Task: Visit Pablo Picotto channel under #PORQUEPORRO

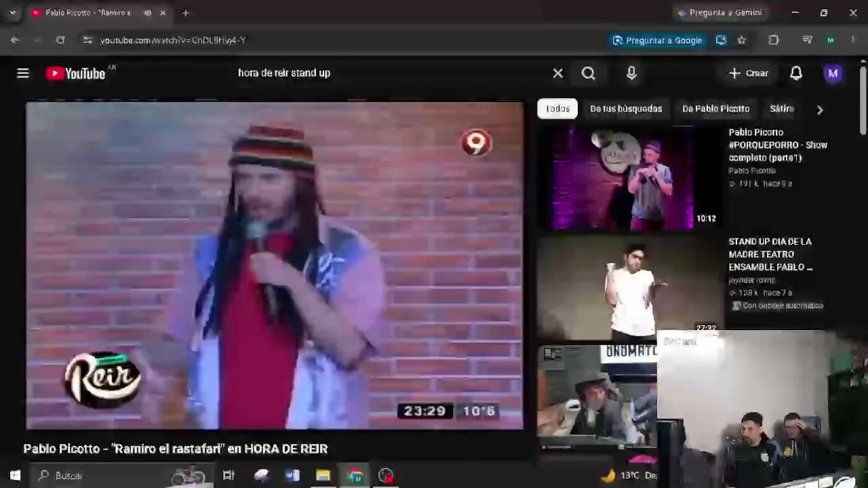Action: [752, 171]
